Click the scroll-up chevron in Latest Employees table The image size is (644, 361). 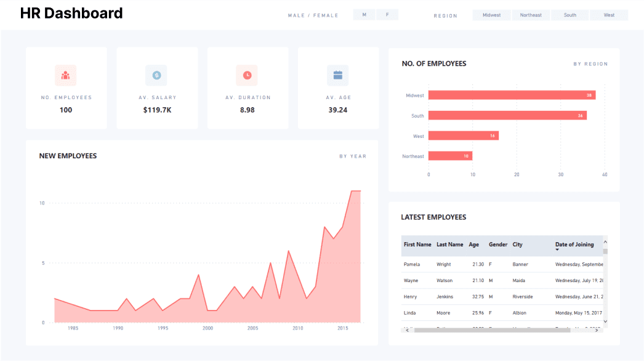tap(604, 241)
